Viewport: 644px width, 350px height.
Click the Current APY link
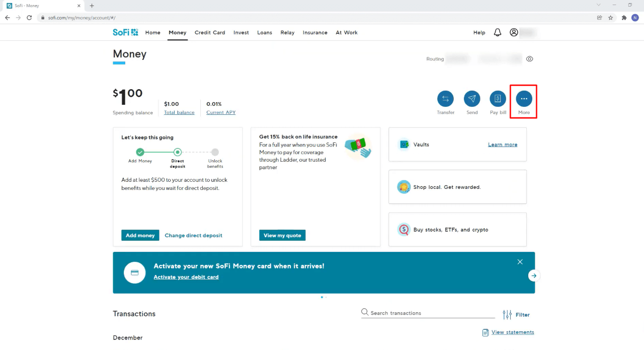[x=221, y=112]
